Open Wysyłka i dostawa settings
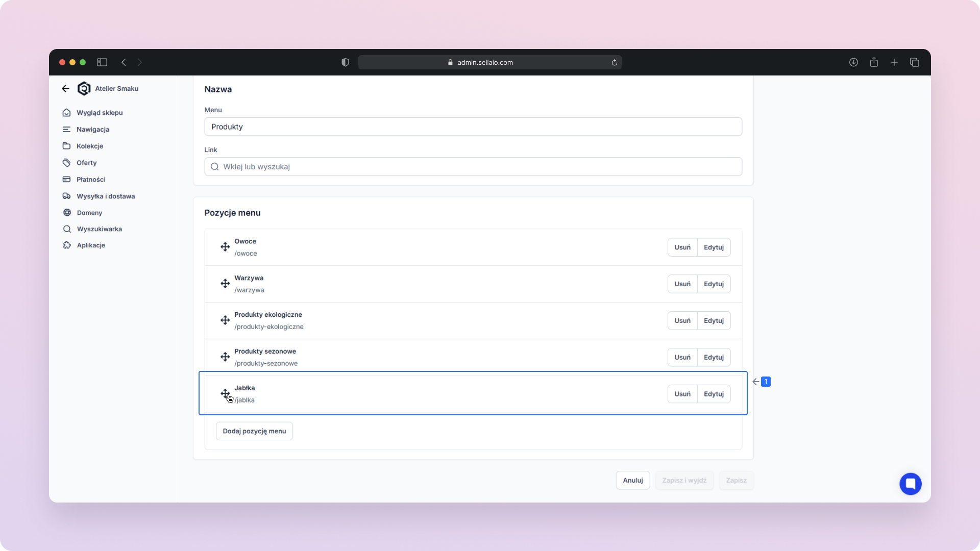The image size is (980, 551). [x=106, y=196]
